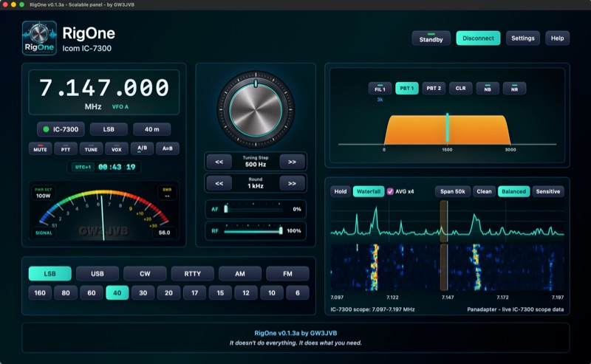Image resolution: width=591 pixels, height=364 pixels.
Task: Select the Sensitive scope mode
Action: 548,191
